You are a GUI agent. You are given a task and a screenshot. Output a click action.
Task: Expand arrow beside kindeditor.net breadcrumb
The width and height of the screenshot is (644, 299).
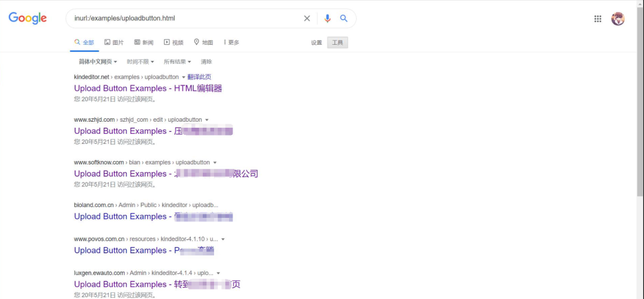(x=183, y=78)
